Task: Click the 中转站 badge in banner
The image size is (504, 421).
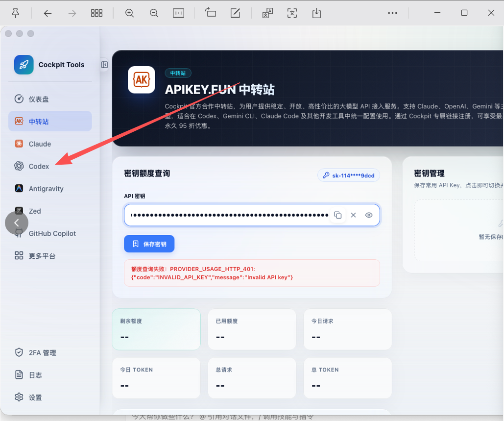Action: 178,73
